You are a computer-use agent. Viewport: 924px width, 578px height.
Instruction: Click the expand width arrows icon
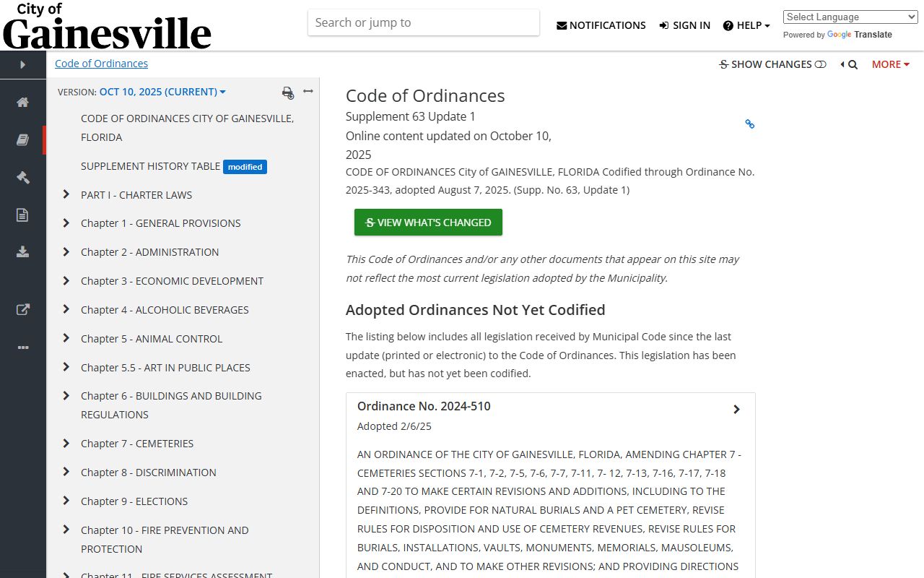308,91
